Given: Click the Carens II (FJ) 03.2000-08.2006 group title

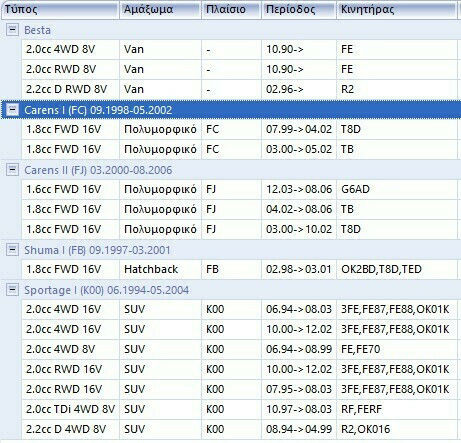Looking at the screenshot, I should [x=98, y=170].
